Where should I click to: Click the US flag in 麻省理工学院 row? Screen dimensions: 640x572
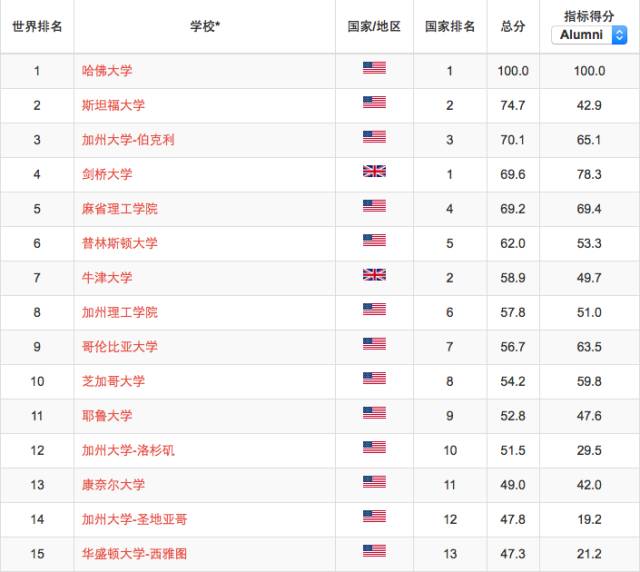374,206
